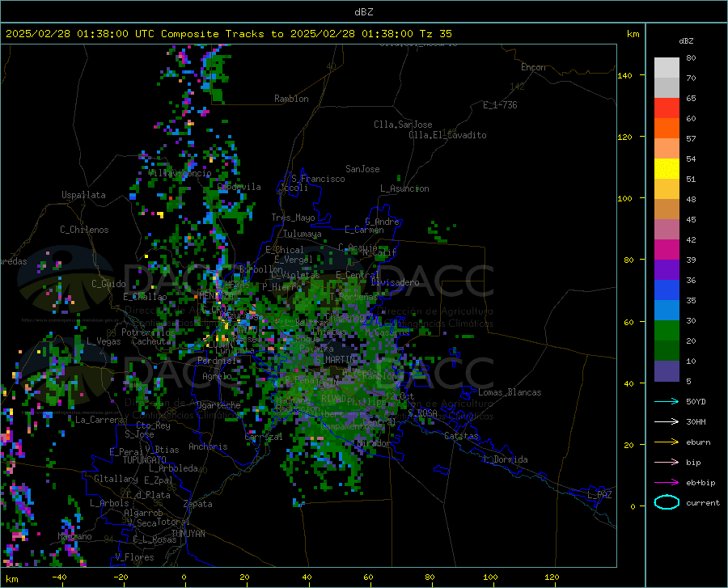728x588 pixels.
Task: Click the Zapata map label
Action: [198, 504]
